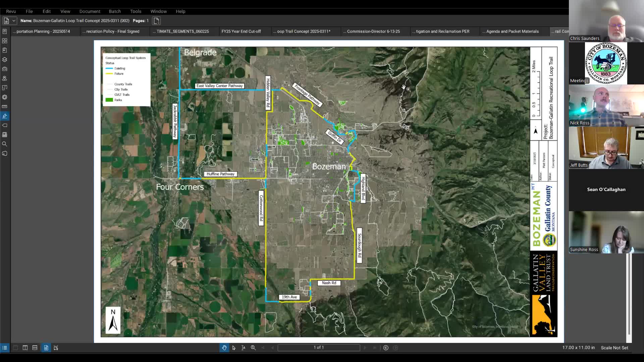The height and width of the screenshot is (362, 644).
Task: Click the new page icon beside Pages
Action: 156,21
